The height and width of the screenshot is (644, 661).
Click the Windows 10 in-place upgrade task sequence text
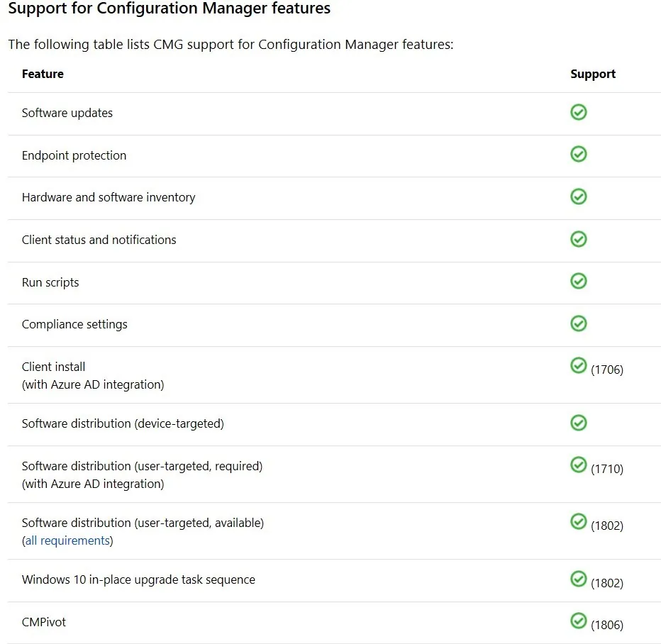pyautogui.click(x=138, y=580)
